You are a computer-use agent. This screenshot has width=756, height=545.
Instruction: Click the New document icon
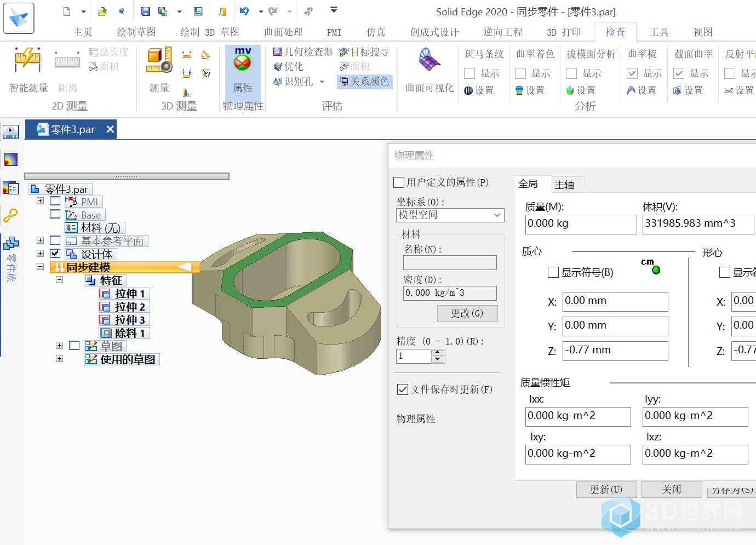(67, 11)
